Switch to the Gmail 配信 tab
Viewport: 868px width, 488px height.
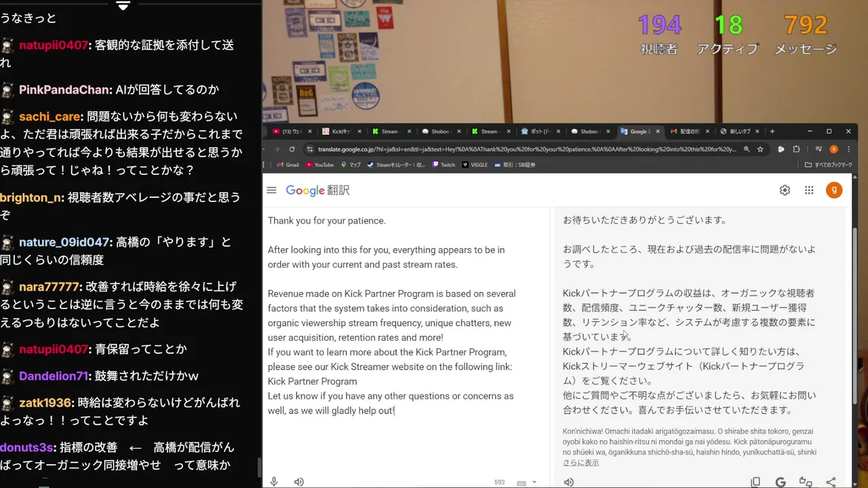[688, 131]
